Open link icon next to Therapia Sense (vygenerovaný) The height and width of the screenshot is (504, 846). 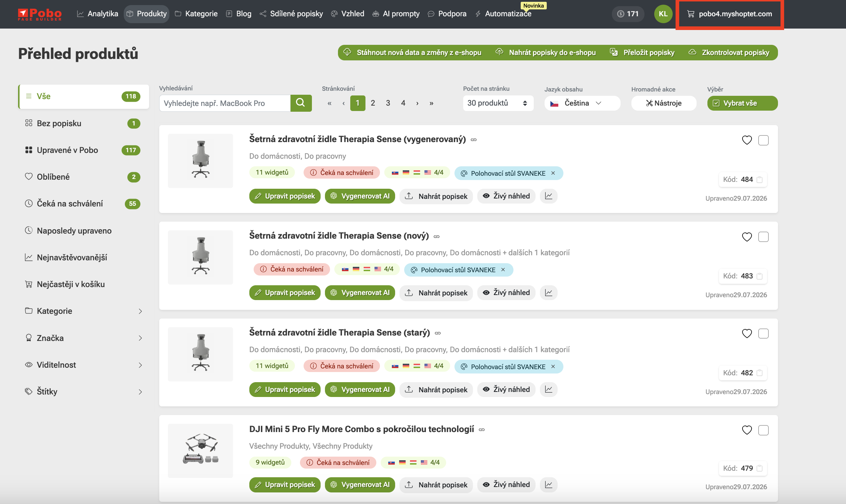coord(474,140)
